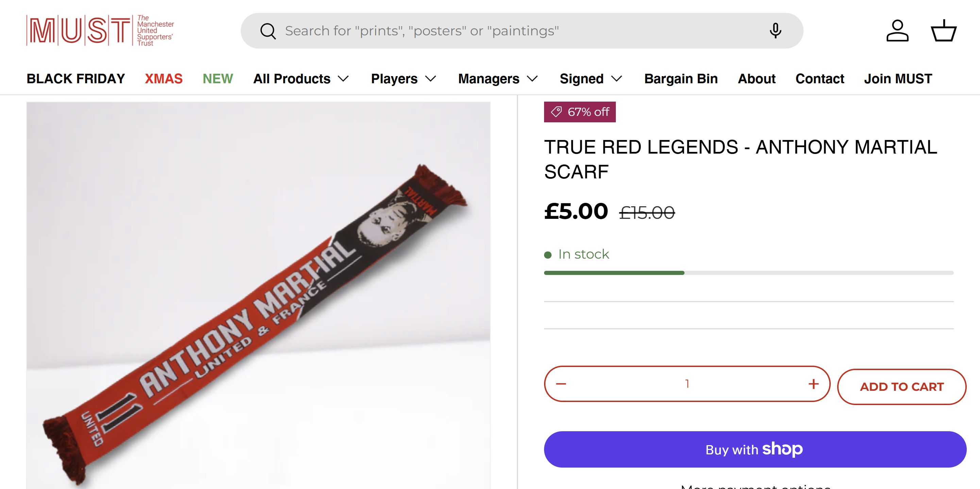The width and height of the screenshot is (980, 489).
Task: Click the search magnifier icon
Action: pyautogui.click(x=268, y=31)
